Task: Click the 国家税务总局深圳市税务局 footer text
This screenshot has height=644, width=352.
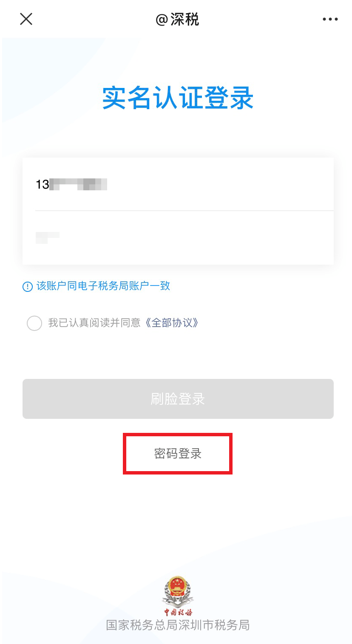Action: click(178, 625)
